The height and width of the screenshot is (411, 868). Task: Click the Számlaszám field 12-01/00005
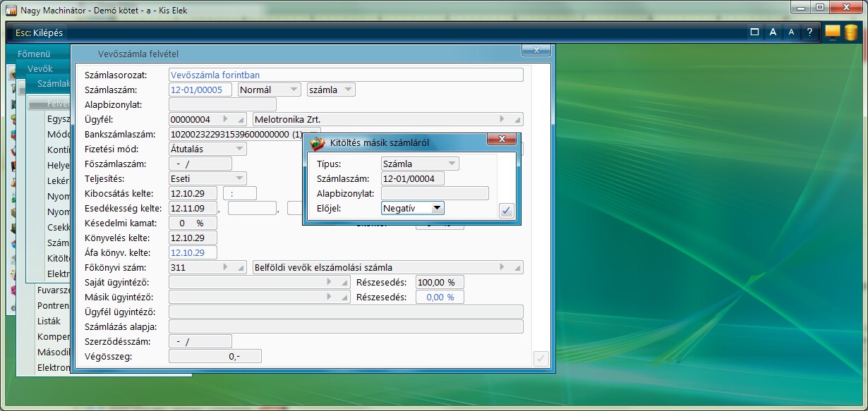coord(201,90)
